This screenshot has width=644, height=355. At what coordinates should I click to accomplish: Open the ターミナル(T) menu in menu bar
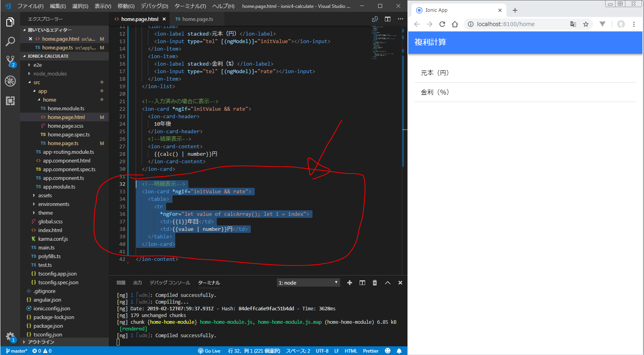coord(190,6)
